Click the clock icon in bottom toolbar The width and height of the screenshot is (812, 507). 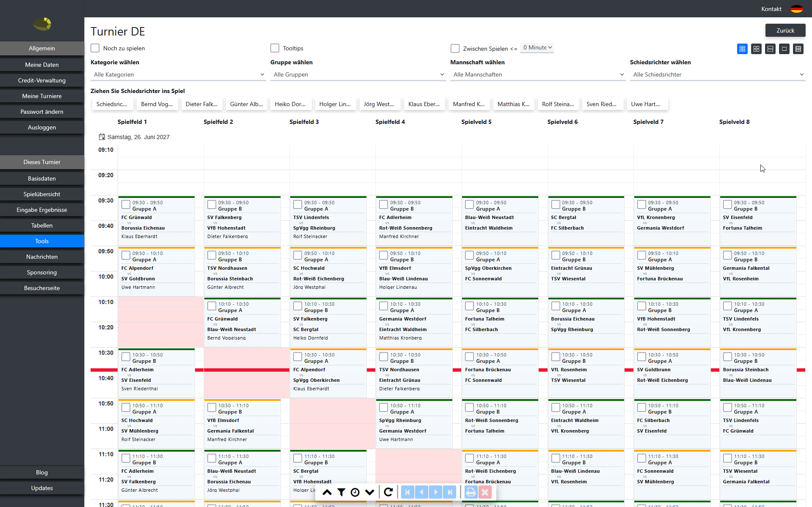point(355,492)
